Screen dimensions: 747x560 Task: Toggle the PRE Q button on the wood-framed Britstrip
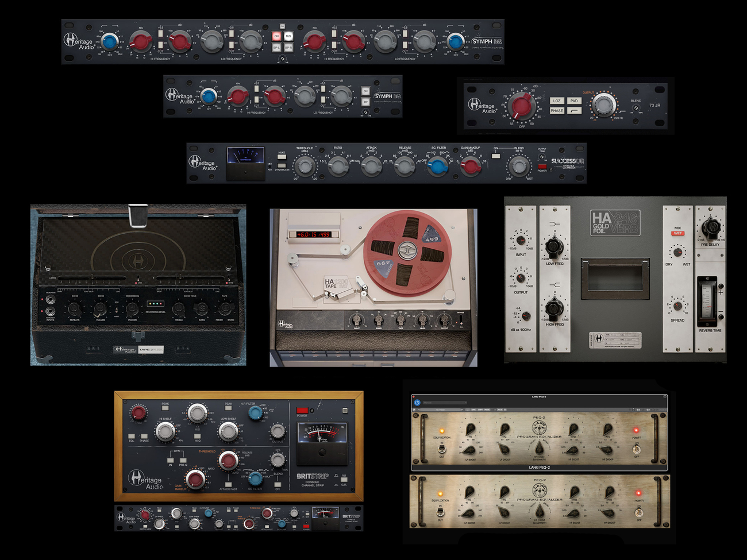183,460
